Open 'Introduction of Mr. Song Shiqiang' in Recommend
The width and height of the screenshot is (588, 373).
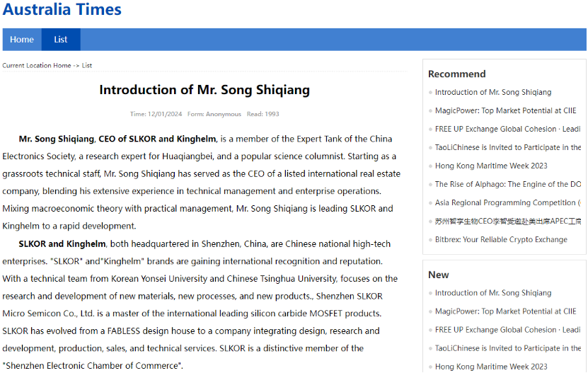pos(493,92)
